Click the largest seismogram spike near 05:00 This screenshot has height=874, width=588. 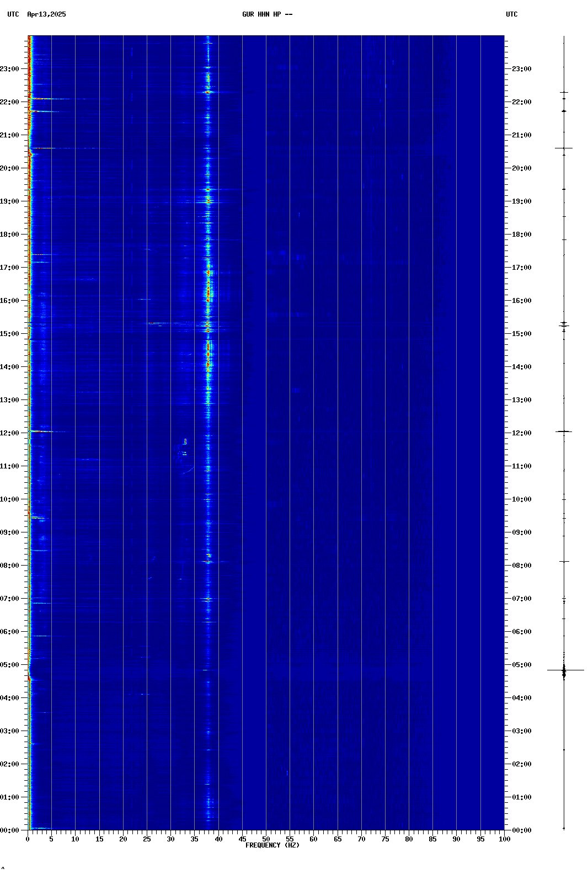(x=564, y=670)
